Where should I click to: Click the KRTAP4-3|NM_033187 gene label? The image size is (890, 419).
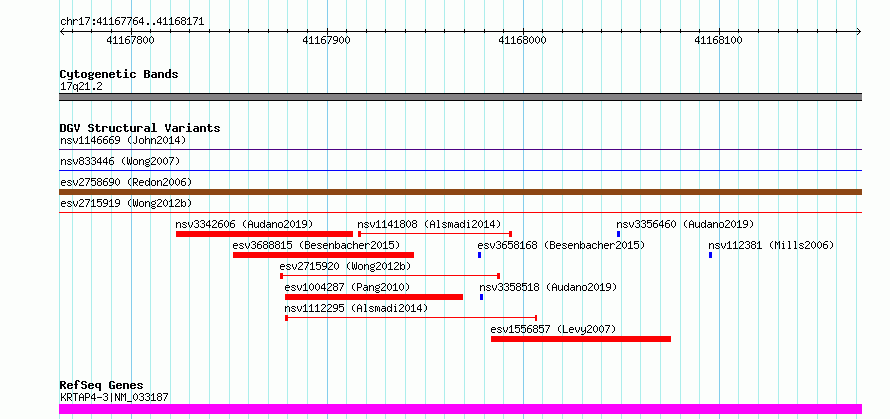pos(114,397)
